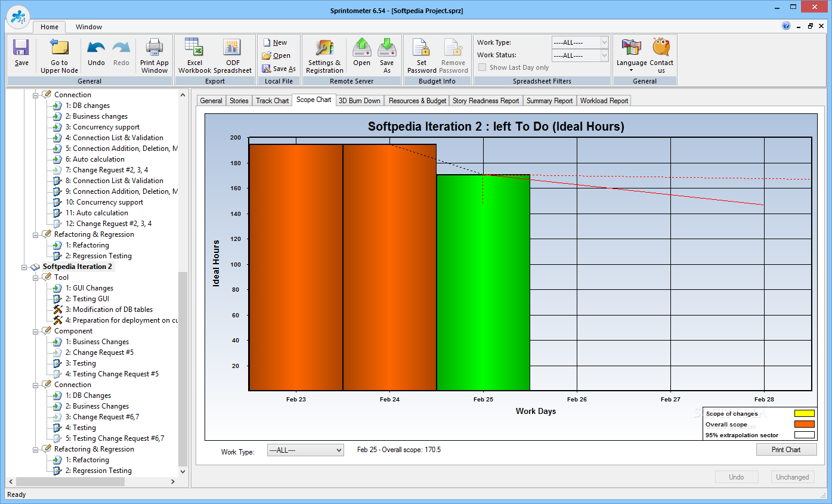Switch to the Window ribbon tab
This screenshot has height=504, width=832.
[89, 27]
